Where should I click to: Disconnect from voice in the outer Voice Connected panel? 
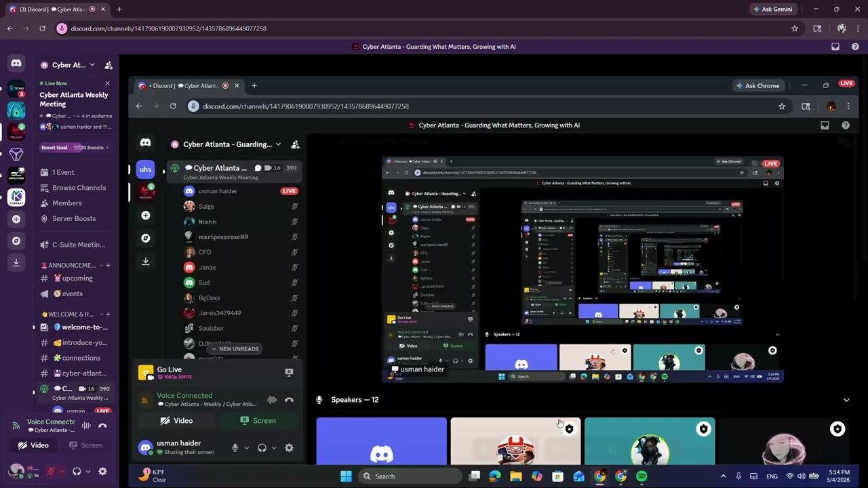pos(102,426)
